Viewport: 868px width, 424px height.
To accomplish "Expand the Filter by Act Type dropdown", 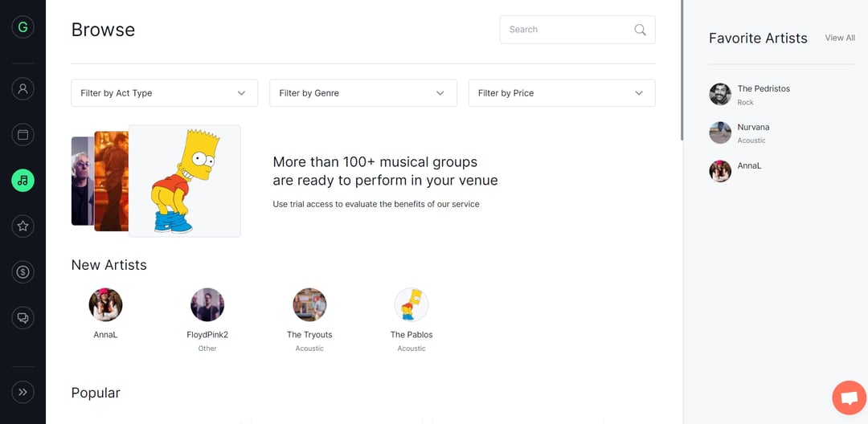I will click(x=164, y=93).
